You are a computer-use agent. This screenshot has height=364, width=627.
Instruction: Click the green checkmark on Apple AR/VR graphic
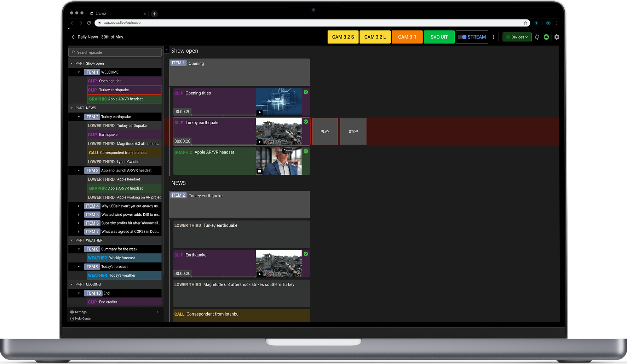306,151
